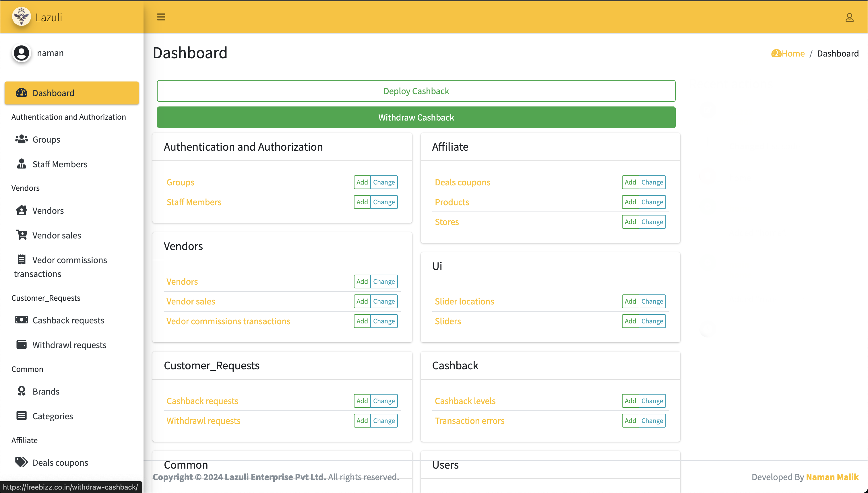The height and width of the screenshot is (493, 868).
Task: Open Vedor commissions transactions in sidebar
Action: (72, 267)
